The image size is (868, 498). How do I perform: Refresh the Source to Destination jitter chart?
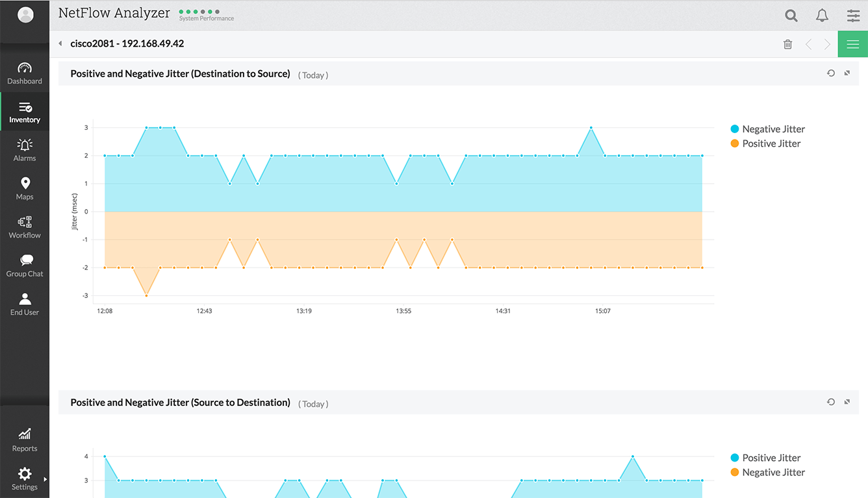[830, 402]
